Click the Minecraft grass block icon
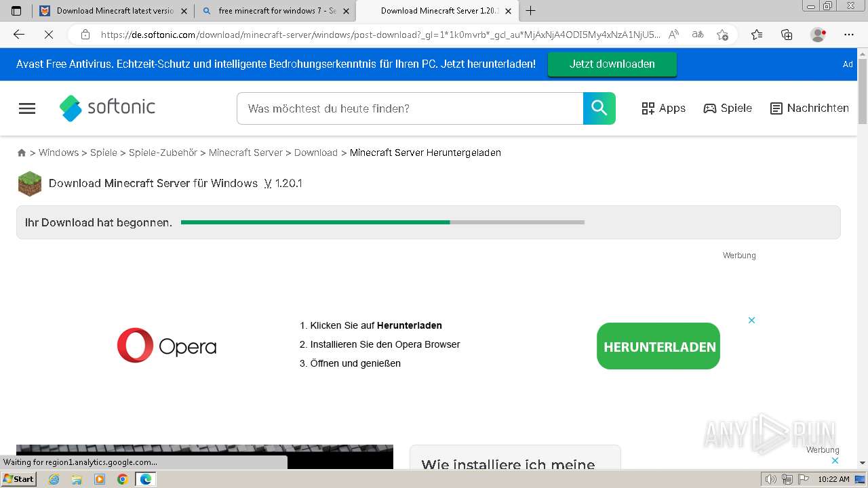 (x=30, y=184)
